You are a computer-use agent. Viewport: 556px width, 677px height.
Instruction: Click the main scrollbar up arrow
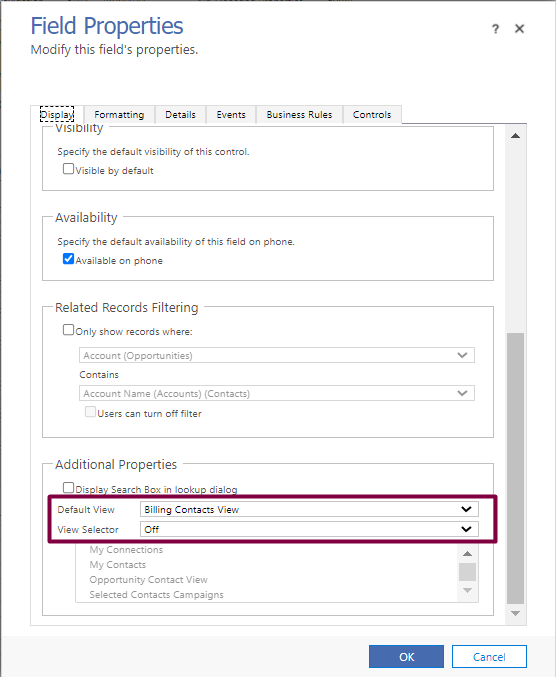(x=515, y=136)
